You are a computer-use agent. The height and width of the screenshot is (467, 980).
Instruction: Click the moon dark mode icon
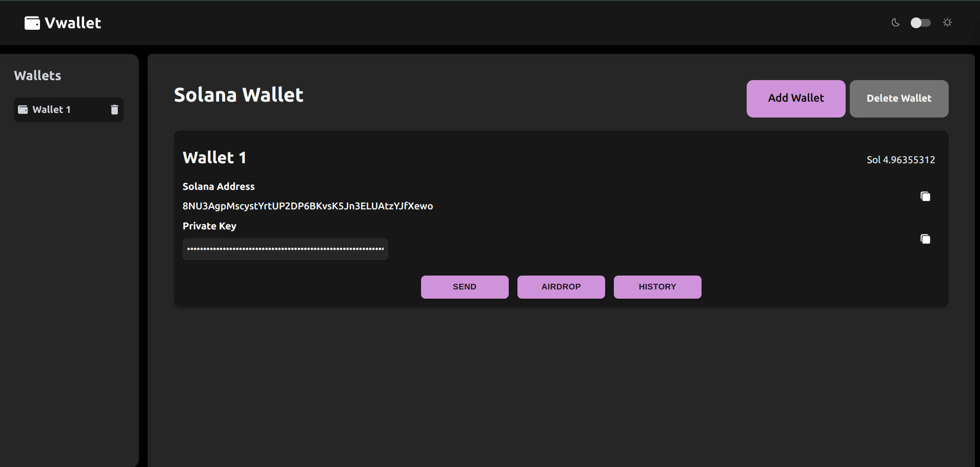[x=895, y=23]
